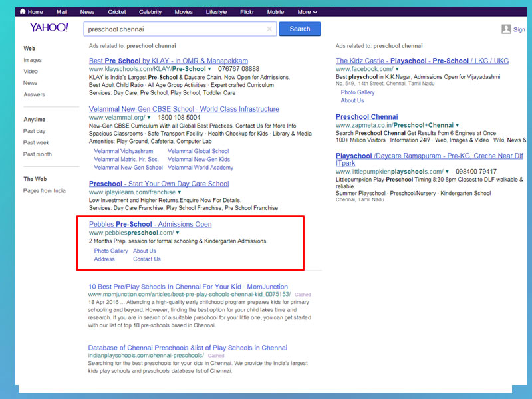Select The Web region filter
The width and height of the screenshot is (532, 399).
(35, 179)
